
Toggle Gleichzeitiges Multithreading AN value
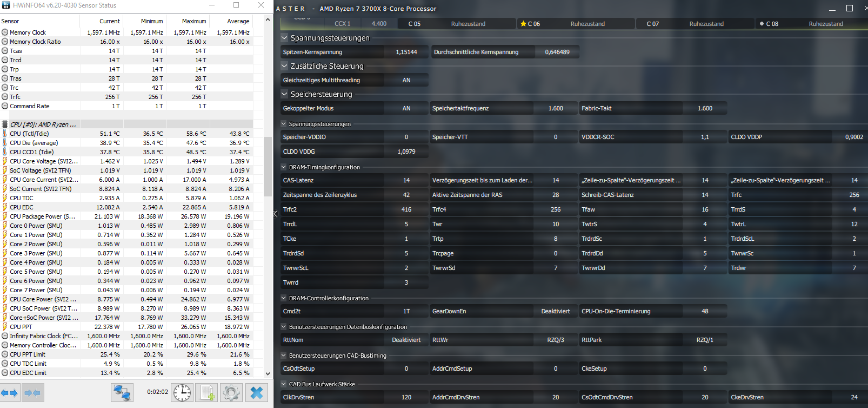tap(406, 80)
